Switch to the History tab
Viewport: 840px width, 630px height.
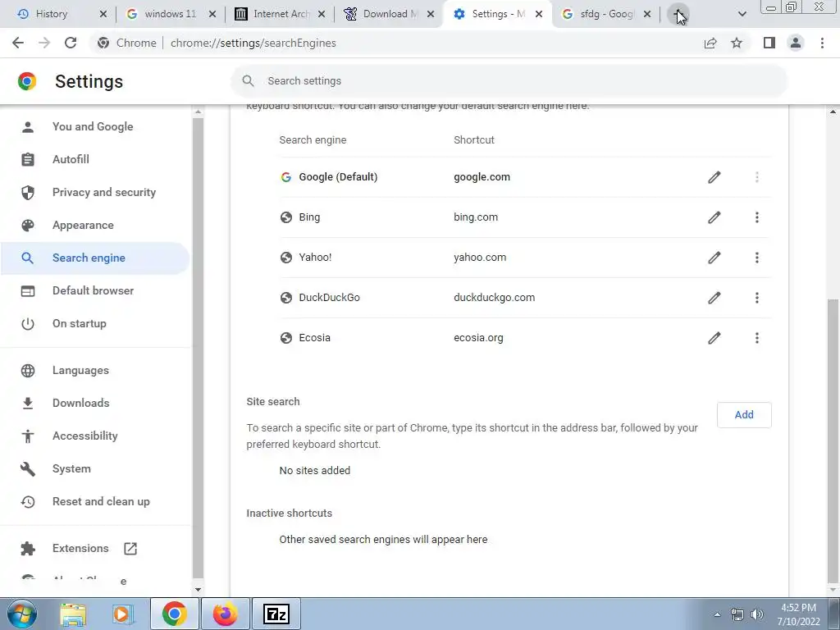pos(52,14)
